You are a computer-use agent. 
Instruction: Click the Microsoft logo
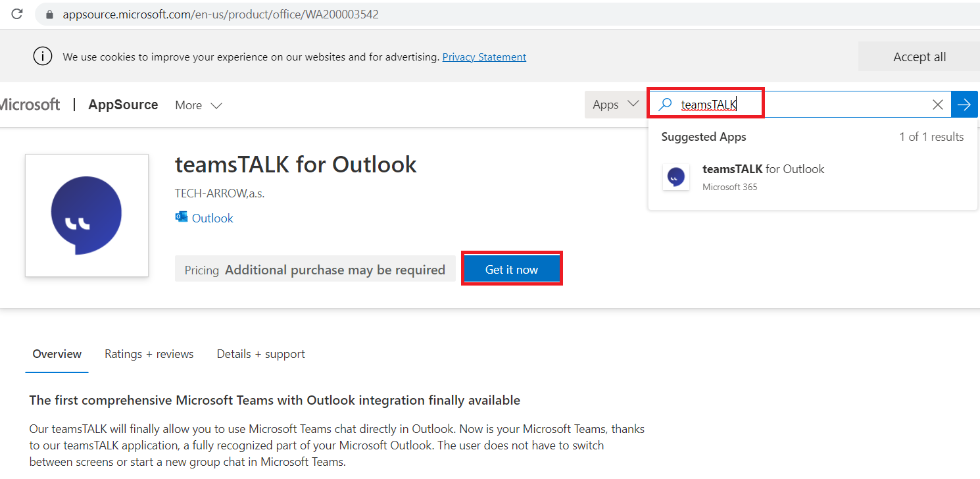[x=30, y=104]
